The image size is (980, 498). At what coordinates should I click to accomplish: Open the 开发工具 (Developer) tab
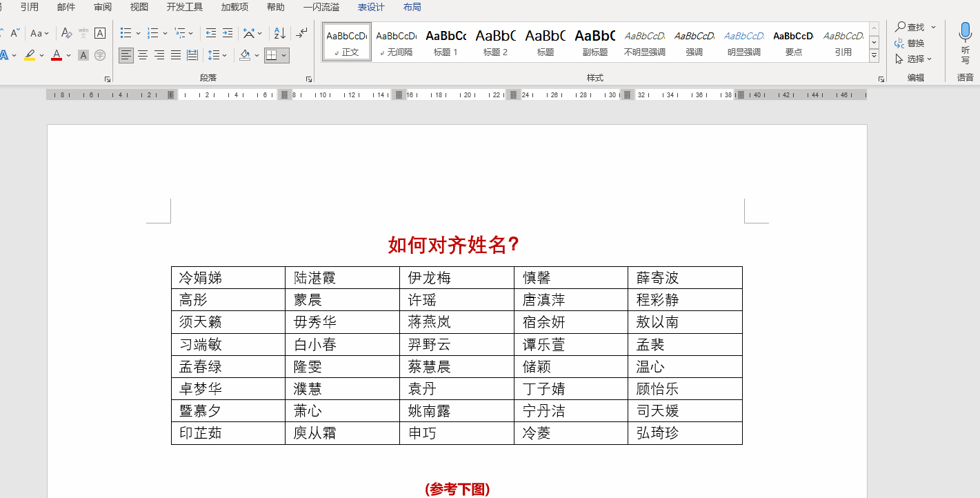click(x=185, y=7)
